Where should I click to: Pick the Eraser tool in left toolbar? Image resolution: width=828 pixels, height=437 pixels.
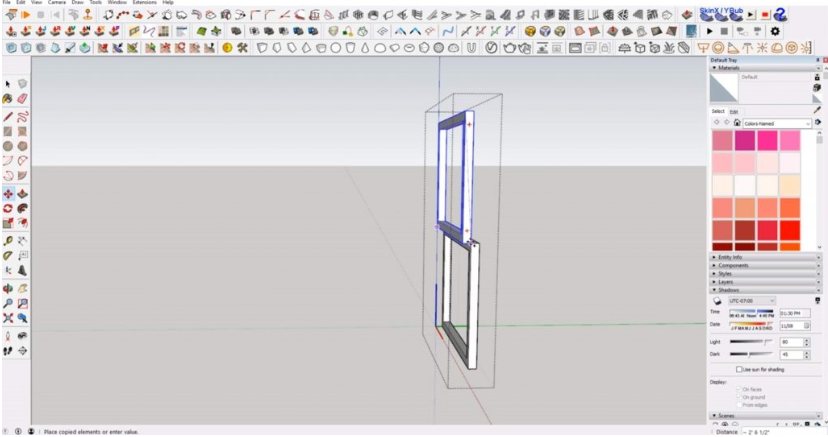pos(22,99)
